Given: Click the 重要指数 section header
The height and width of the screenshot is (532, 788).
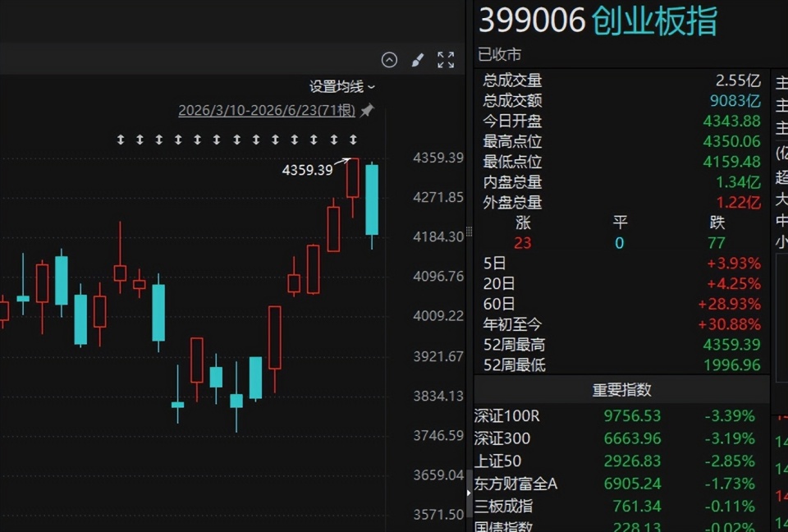Looking at the screenshot, I should [621, 390].
